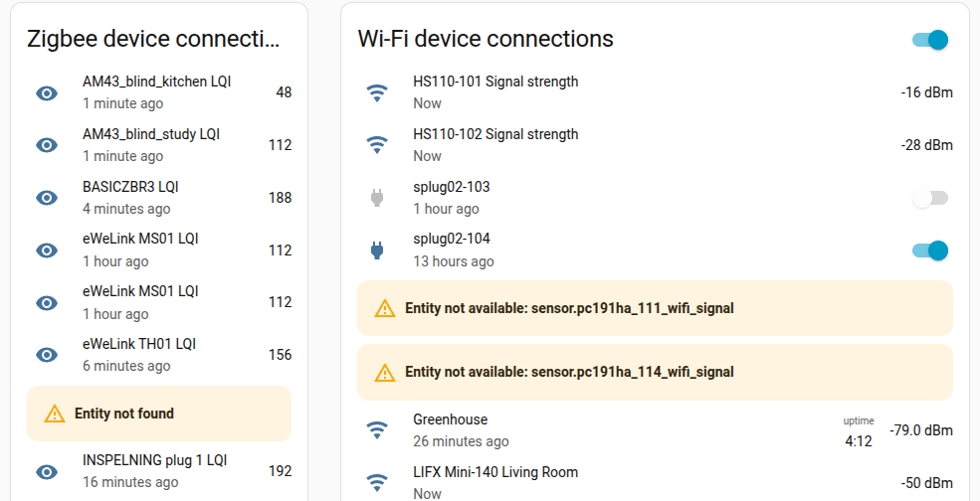Click warning icon on Entity not found
Screen dimensions: 980x501
[x=55, y=414]
